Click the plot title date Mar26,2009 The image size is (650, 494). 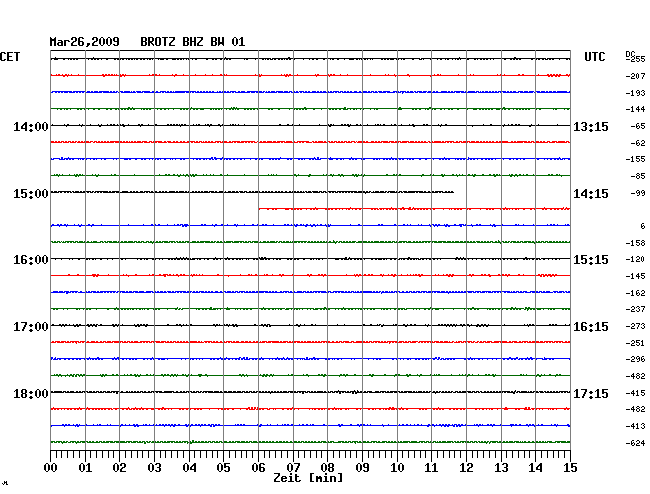[85, 42]
